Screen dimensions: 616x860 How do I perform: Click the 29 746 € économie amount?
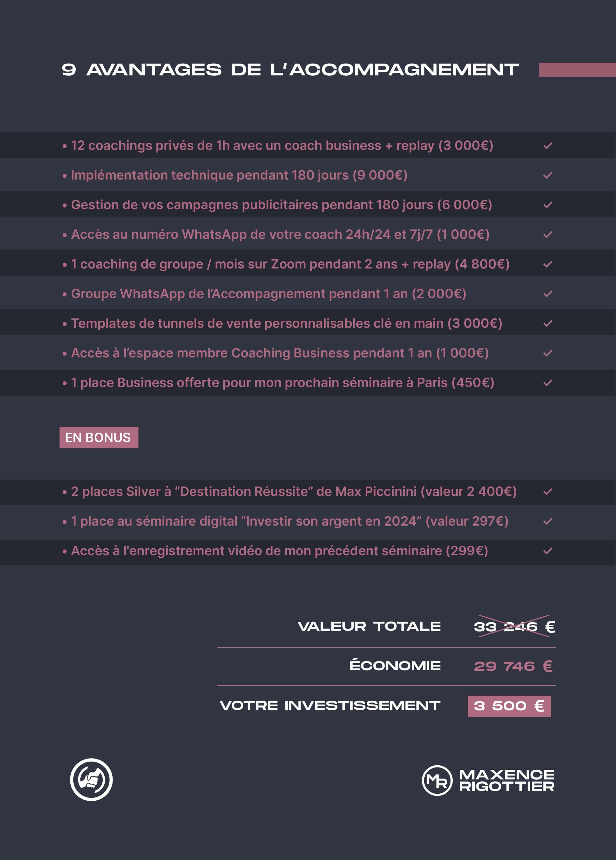coord(513,666)
